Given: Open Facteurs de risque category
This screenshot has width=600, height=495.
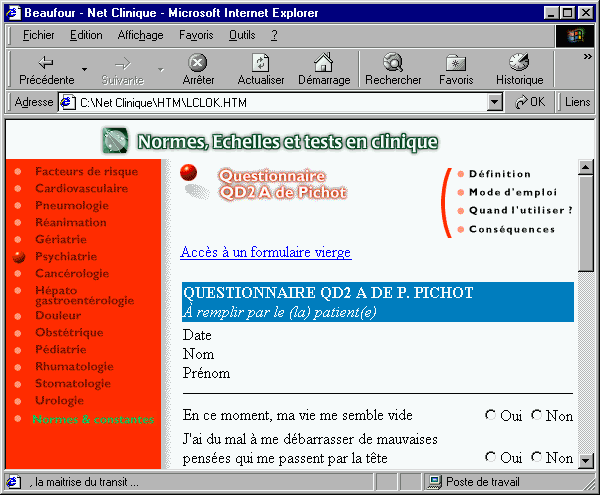Looking at the screenshot, I should point(86,171).
